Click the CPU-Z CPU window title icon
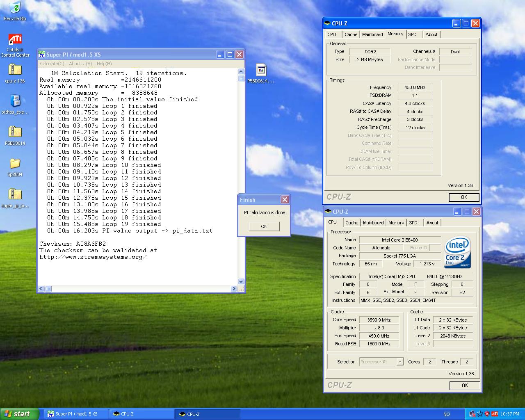This screenshot has width=525, height=420. pos(328,212)
